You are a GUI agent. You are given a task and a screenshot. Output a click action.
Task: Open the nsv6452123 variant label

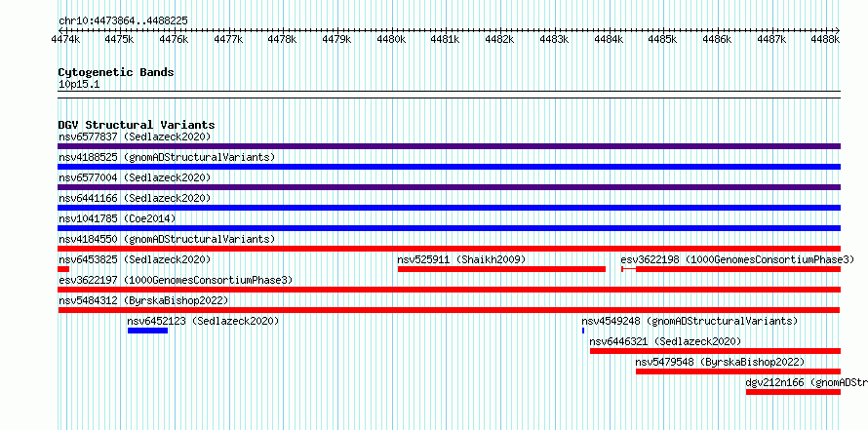click(x=203, y=321)
